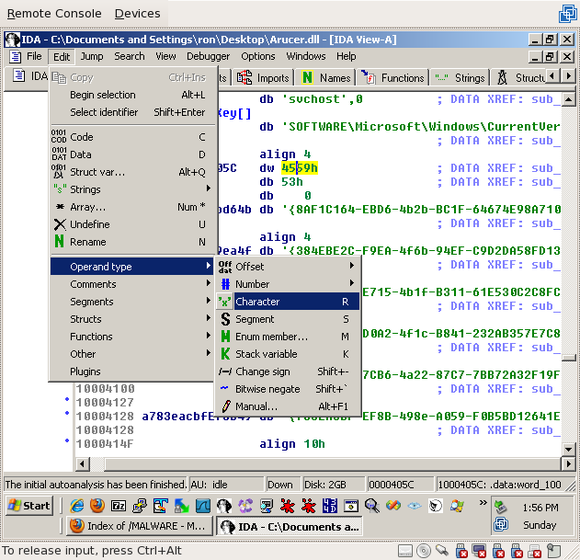Screen dimensions: 580x560
Task: Expand the Number submenu arrow
Action: 351,283
